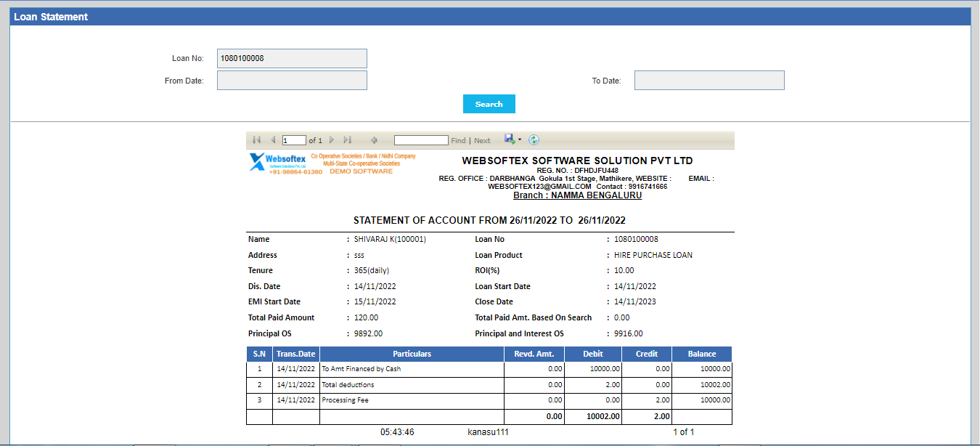Click the Particulars column header
The width and height of the screenshot is (980, 446).
(412, 354)
